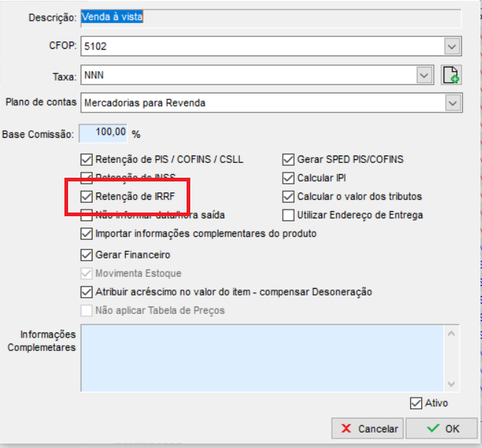Click the Descrição text field
482x448 pixels.
coord(270,18)
